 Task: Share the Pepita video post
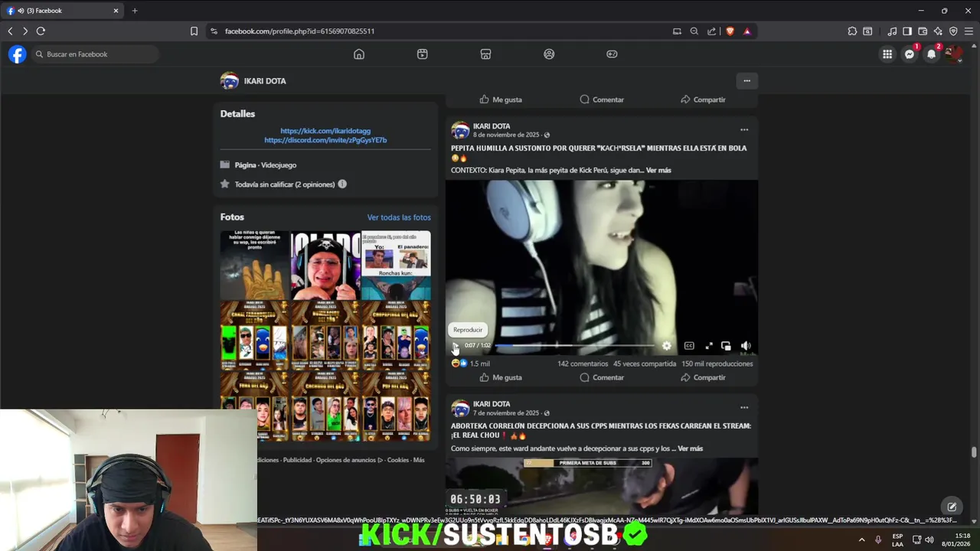pos(703,377)
